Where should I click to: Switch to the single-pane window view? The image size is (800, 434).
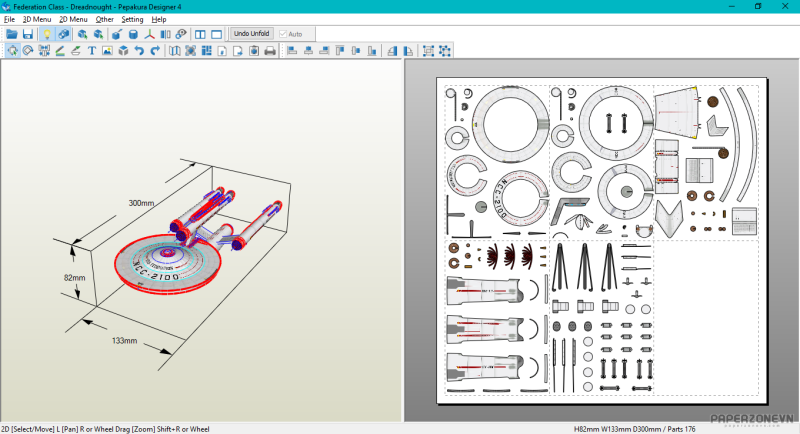216,34
